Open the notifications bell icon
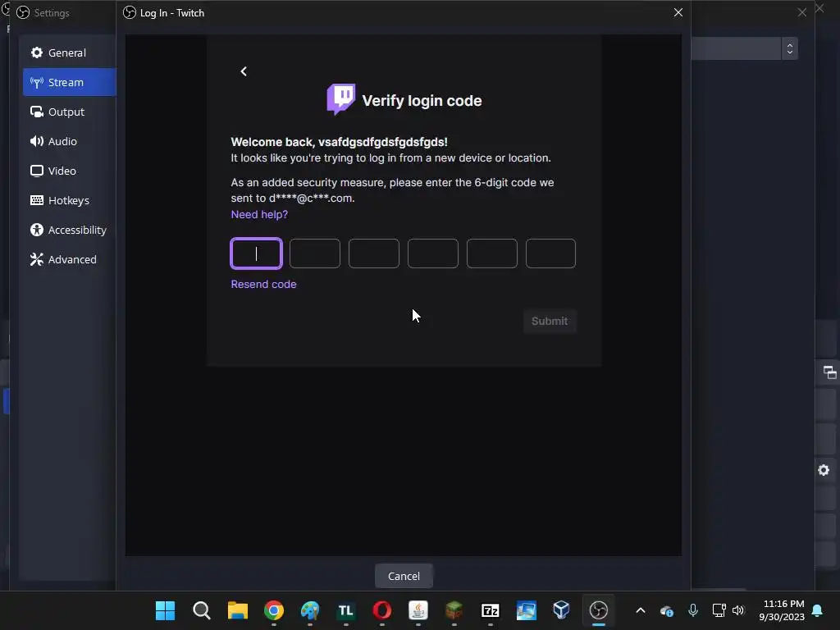The height and width of the screenshot is (630, 840). click(x=818, y=610)
